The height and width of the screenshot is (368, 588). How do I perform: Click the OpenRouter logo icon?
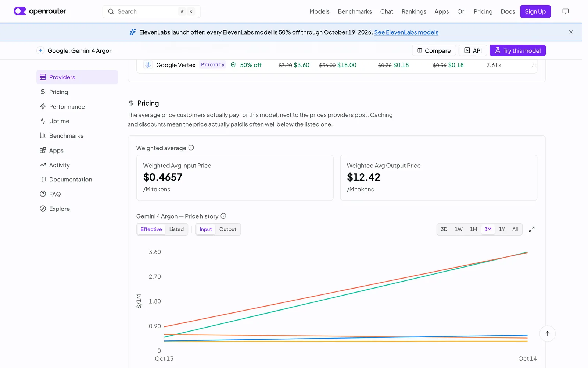coord(20,11)
